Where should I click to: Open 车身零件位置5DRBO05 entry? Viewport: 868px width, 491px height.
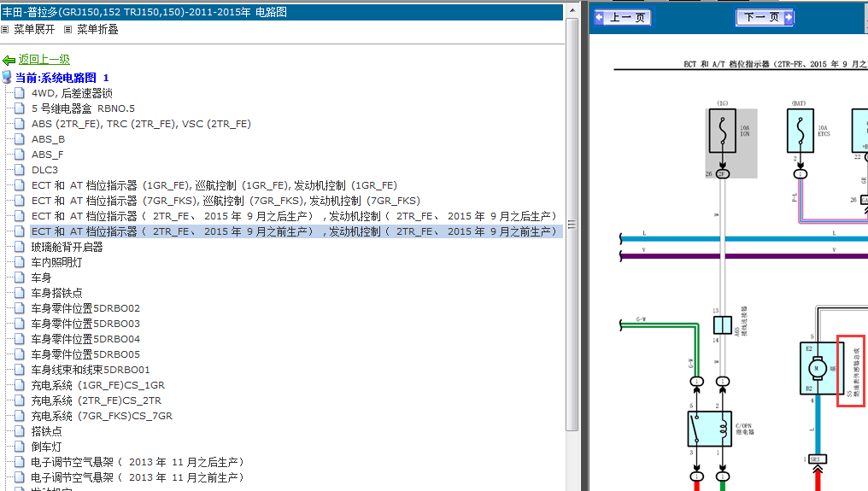85,354
